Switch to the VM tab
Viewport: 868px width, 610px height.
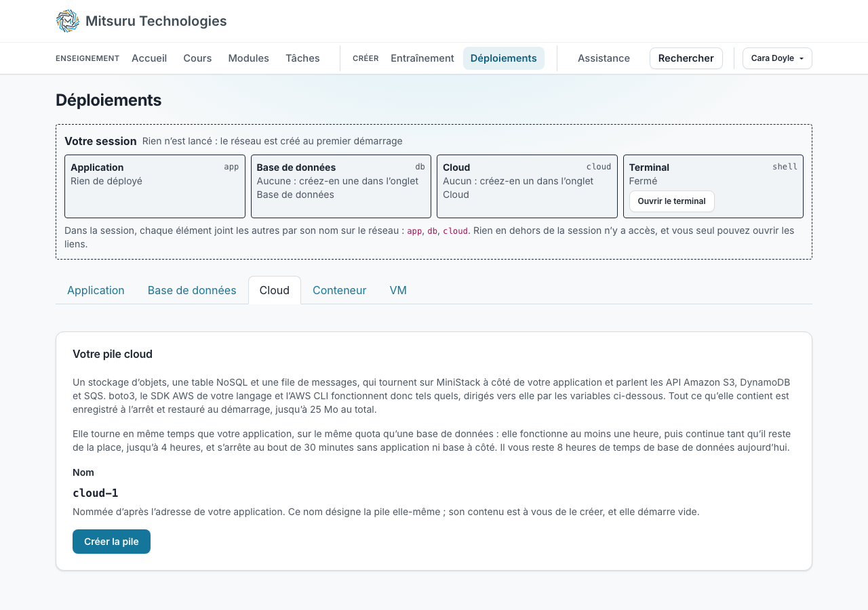coord(398,290)
